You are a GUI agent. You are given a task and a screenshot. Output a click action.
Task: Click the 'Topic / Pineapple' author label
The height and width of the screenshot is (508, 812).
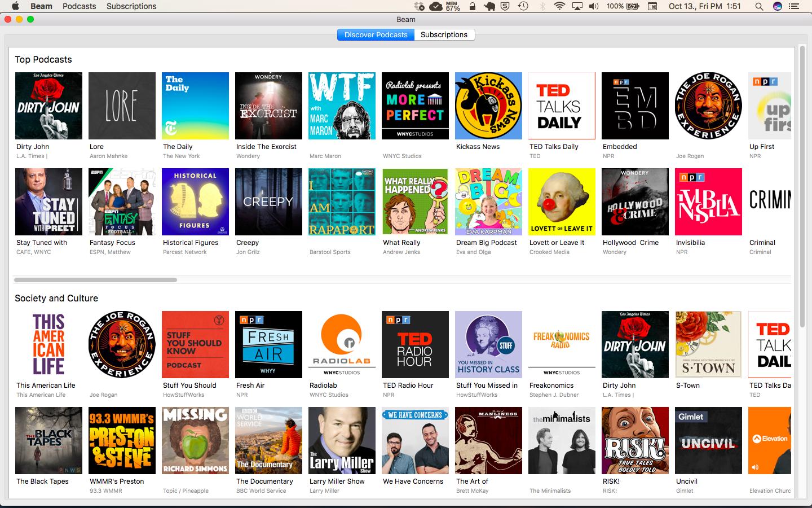click(186, 491)
